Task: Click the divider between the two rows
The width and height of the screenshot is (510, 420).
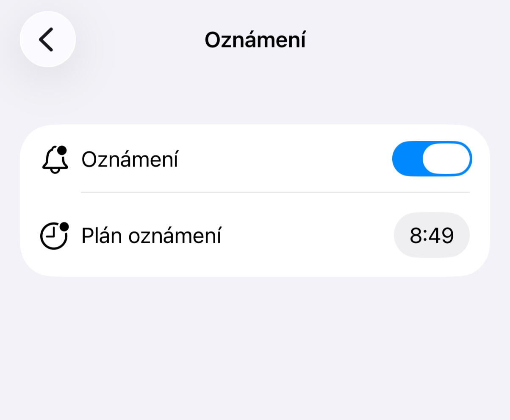Action: 275,192
